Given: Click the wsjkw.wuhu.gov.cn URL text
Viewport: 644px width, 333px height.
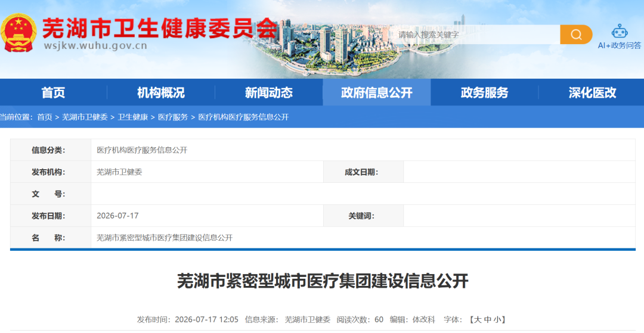Looking at the screenshot, I should pos(95,45).
